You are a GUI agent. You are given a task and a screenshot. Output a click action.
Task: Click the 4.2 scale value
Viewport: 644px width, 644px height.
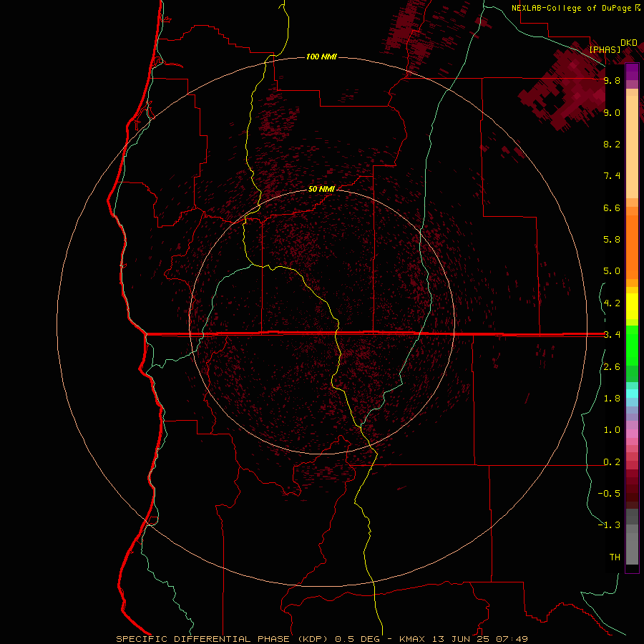[x=612, y=303]
